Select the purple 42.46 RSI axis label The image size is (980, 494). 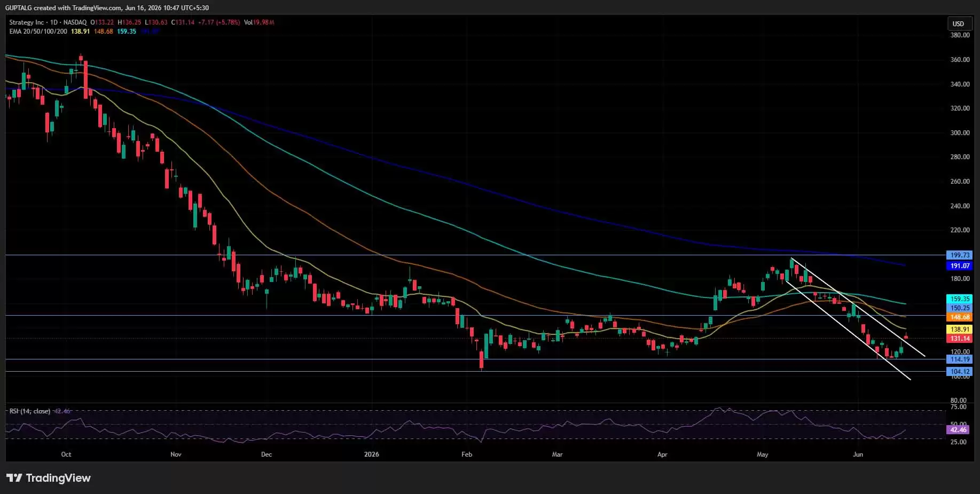(x=958, y=430)
